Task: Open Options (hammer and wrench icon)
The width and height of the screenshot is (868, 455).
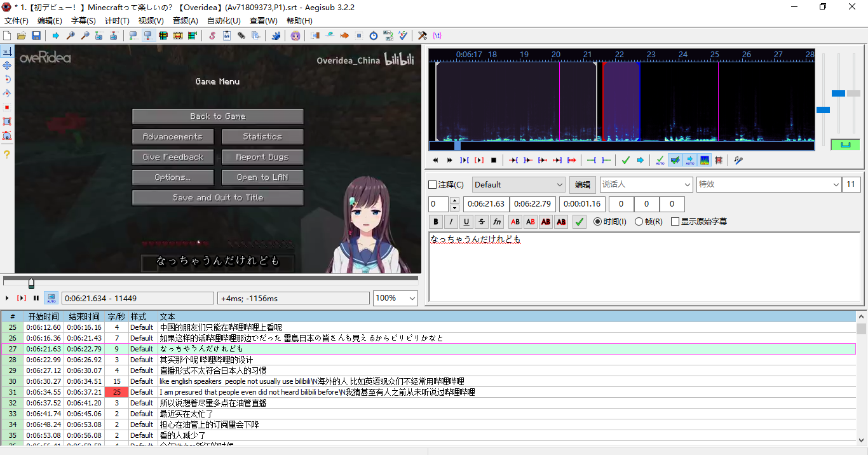Action: [x=423, y=36]
